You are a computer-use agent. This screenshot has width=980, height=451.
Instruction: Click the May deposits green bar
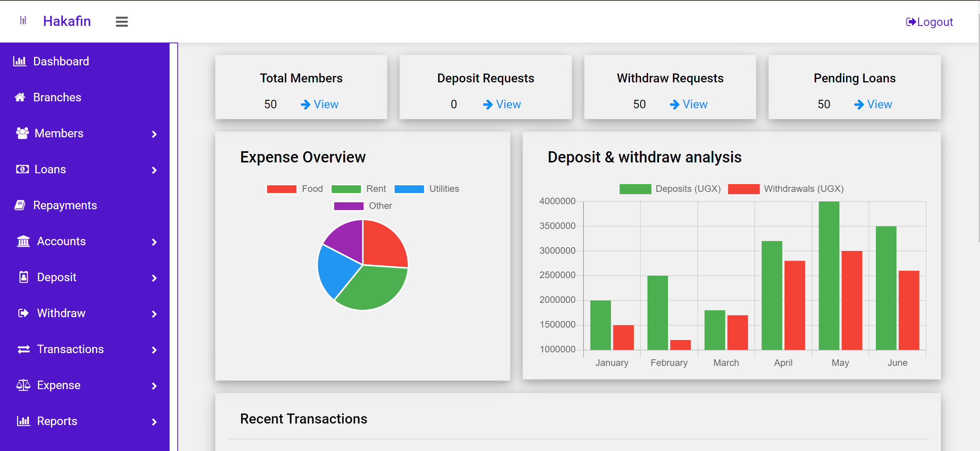pos(829,275)
